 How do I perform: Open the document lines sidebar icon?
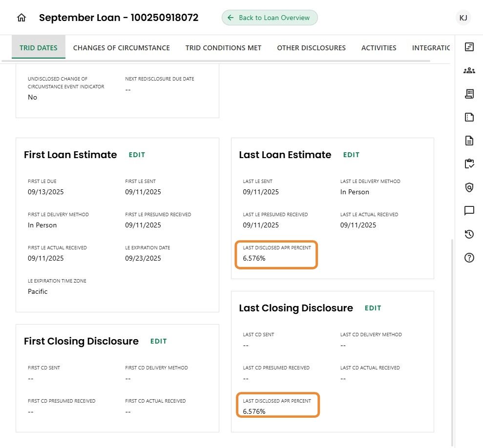click(x=469, y=141)
